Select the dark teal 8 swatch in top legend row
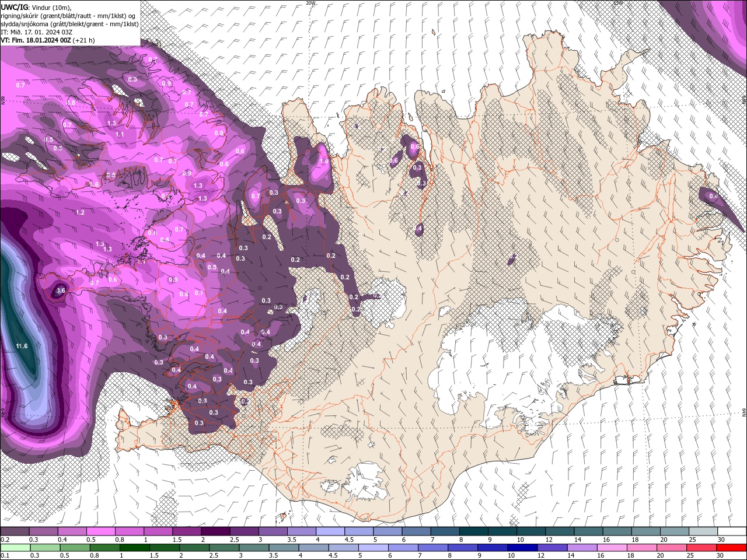 click(x=473, y=531)
